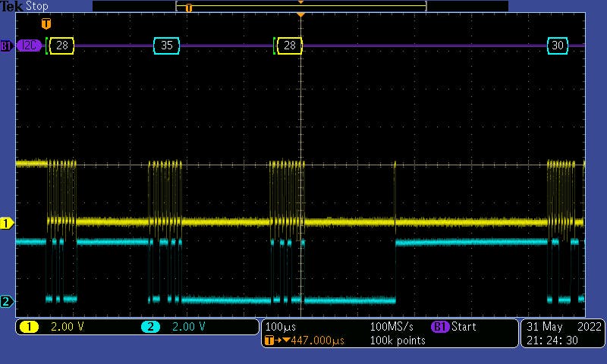
Task: Click the T delay icon beside 447.000µs
Action: [x=269, y=340]
